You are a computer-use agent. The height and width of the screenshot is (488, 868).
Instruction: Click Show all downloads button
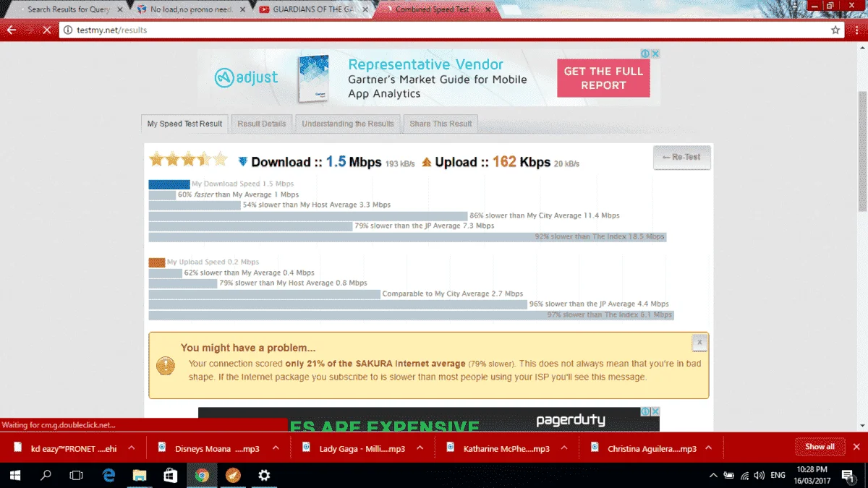[x=820, y=447]
